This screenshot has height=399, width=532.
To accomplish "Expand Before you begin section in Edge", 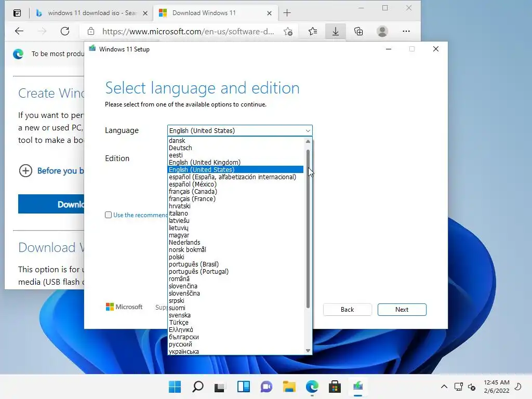I will [51, 170].
